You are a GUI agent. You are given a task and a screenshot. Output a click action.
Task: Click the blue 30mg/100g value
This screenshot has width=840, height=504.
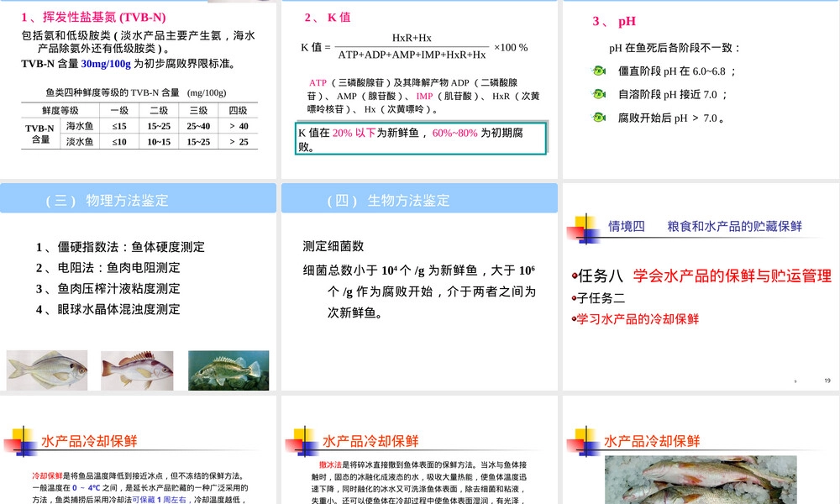(x=106, y=64)
